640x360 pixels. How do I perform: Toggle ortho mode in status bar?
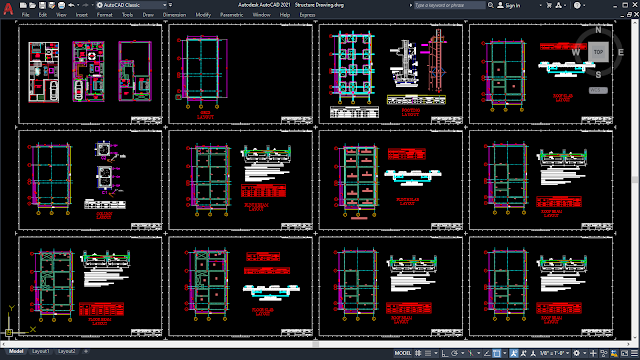pos(445,353)
